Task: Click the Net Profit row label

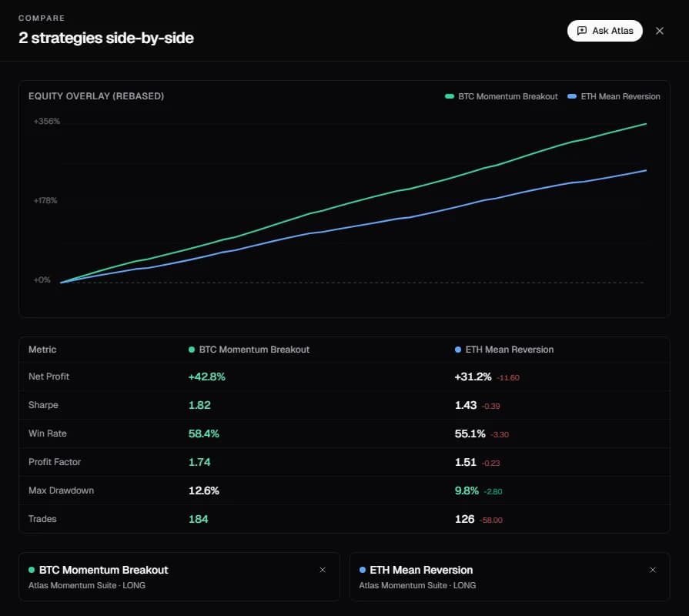Action: 48,377
